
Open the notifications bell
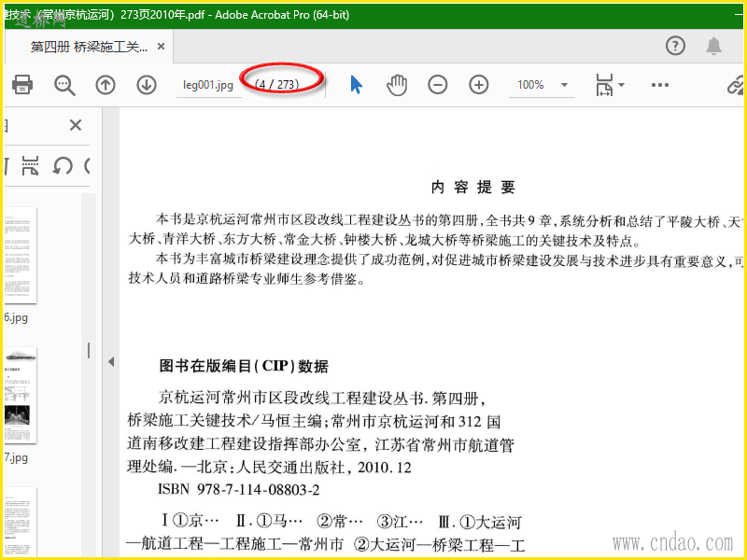(x=713, y=46)
